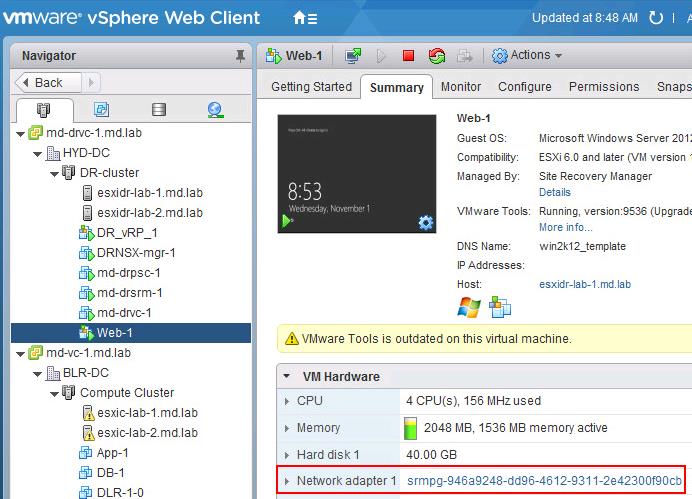Switch to Hosts and Clusters view tab
The image size is (692, 499).
click(x=43, y=109)
